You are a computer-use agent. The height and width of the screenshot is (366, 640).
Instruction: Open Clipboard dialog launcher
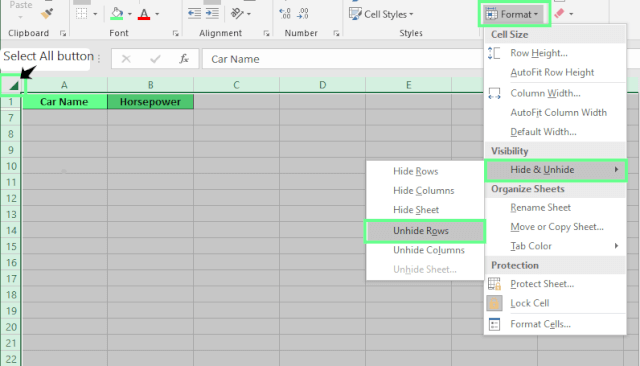pos(63,33)
